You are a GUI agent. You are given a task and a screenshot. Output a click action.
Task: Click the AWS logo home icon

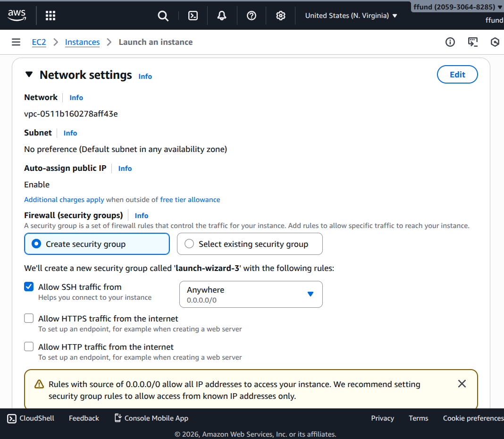(17, 16)
